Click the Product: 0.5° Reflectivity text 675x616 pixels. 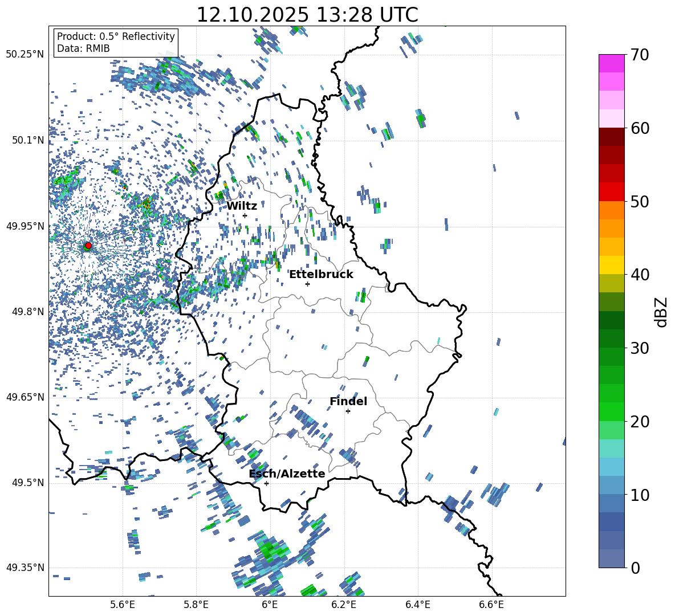pos(116,36)
